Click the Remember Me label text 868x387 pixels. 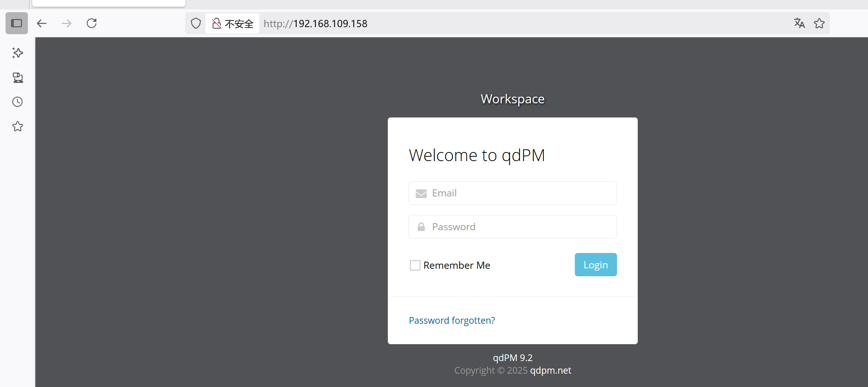[457, 266]
